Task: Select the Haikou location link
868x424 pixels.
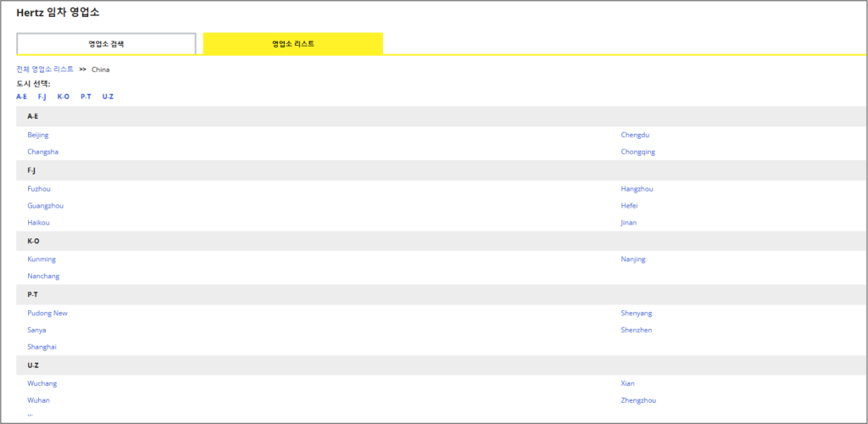Action: click(39, 222)
